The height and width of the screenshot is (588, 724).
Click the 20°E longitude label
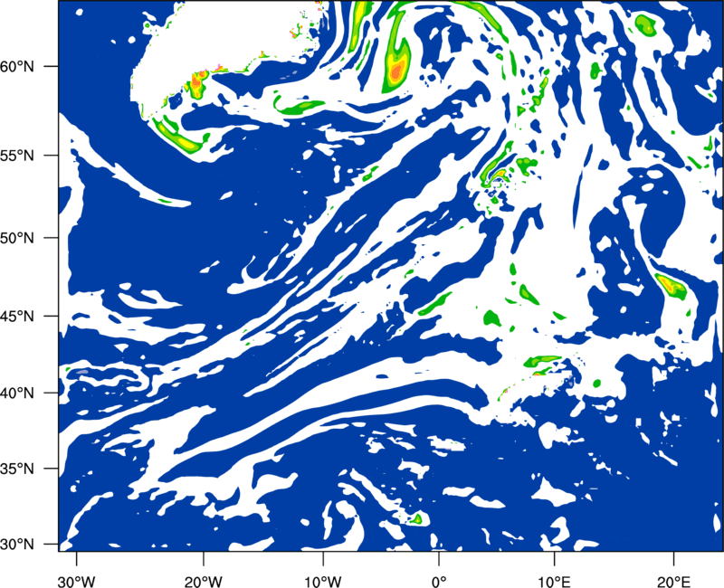point(673,581)
